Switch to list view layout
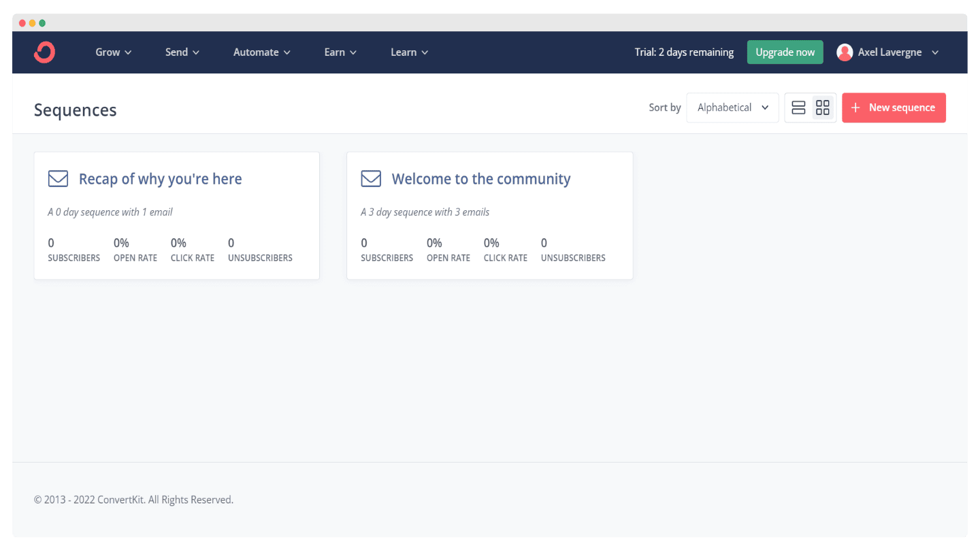Image resolution: width=980 pixels, height=551 pixels. click(x=799, y=107)
